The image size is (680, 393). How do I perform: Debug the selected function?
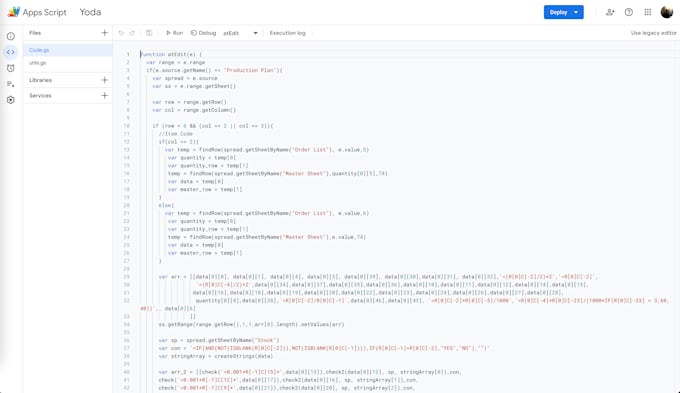(x=203, y=33)
